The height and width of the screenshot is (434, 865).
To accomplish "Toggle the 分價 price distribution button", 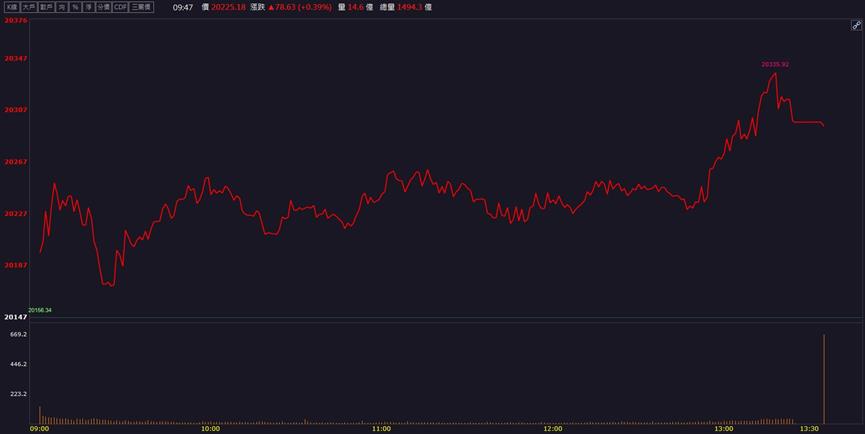I will [103, 7].
